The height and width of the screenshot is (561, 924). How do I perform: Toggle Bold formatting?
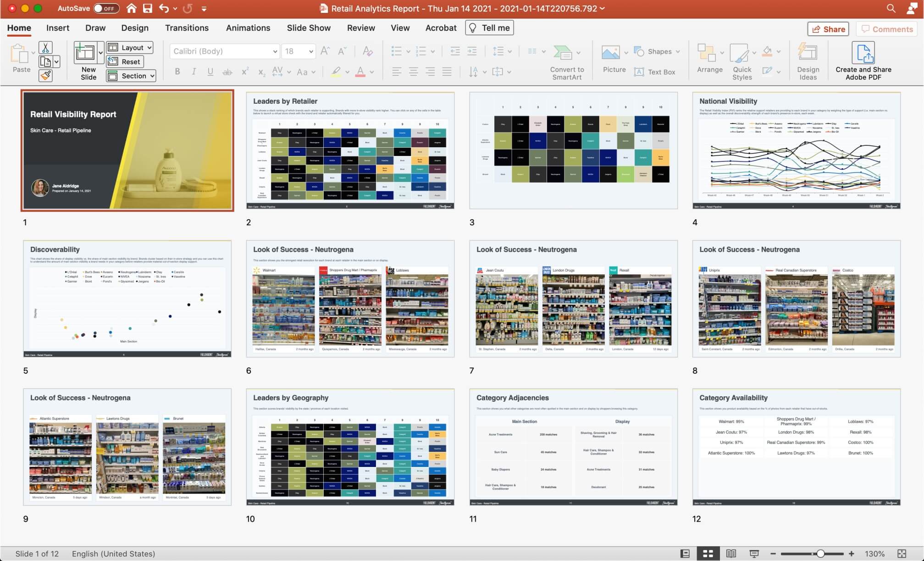[177, 72]
